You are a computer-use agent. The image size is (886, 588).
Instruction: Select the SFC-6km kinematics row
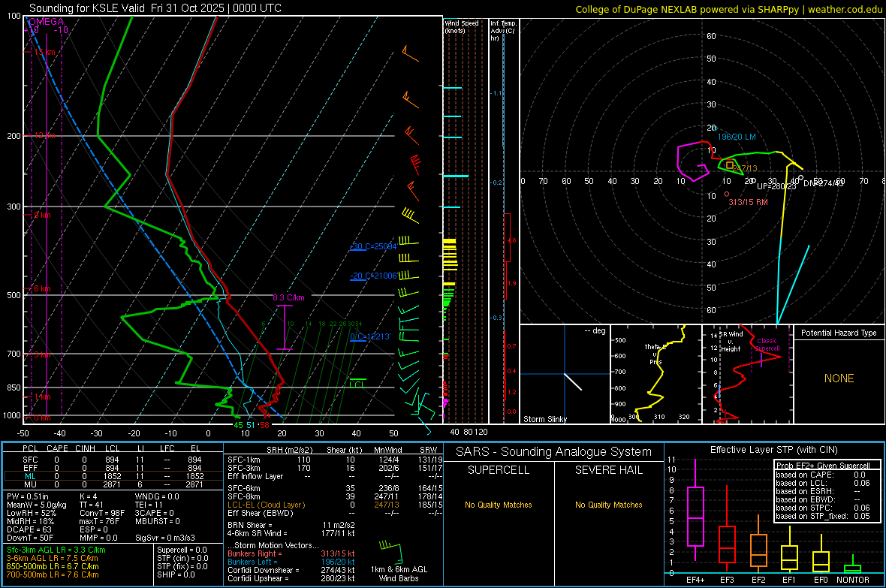335,488
